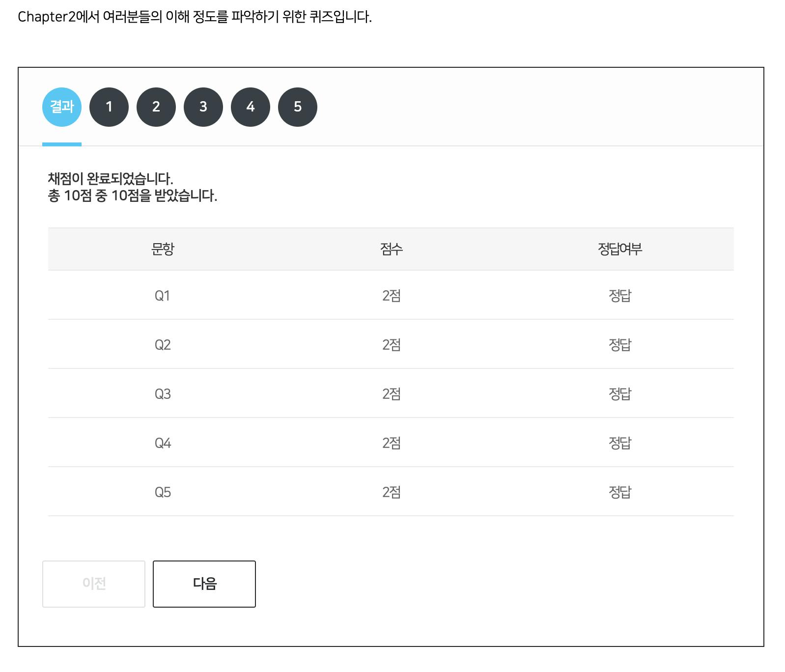Click the 총 10점 score summary text
This screenshot has height=672, width=785.
[x=133, y=196]
